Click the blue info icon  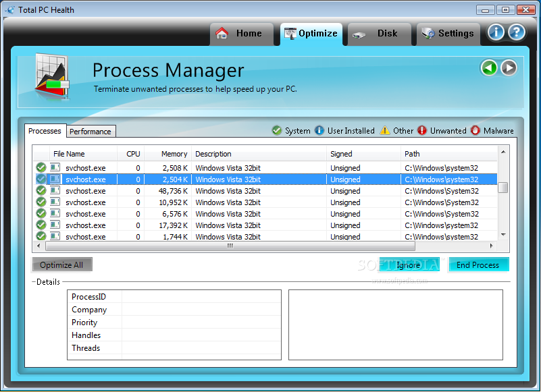tap(496, 32)
